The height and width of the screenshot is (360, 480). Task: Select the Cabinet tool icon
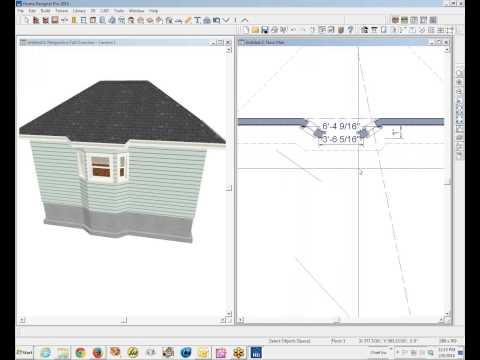(93, 20)
